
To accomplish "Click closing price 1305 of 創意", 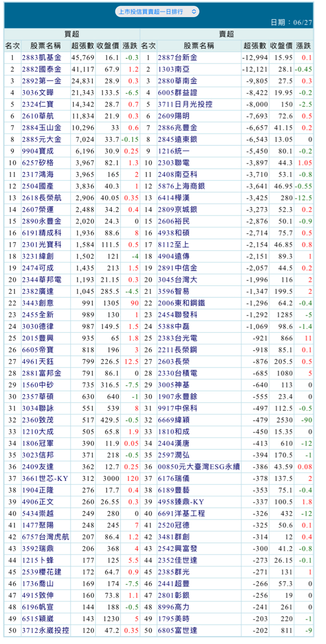I will (111, 303).
